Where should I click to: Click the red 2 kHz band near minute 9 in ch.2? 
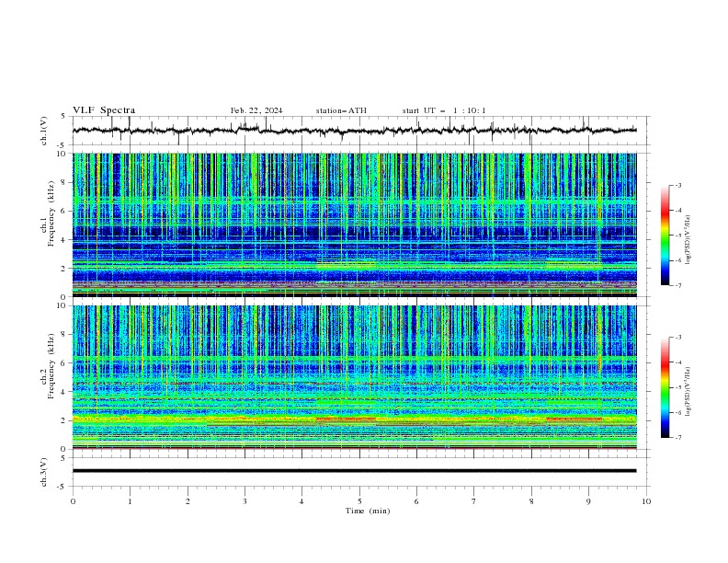pyautogui.click(x=574, y=419)
